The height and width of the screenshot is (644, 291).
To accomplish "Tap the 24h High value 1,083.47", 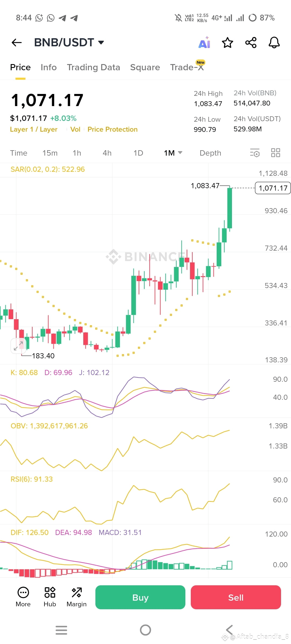I will [208, 104].
